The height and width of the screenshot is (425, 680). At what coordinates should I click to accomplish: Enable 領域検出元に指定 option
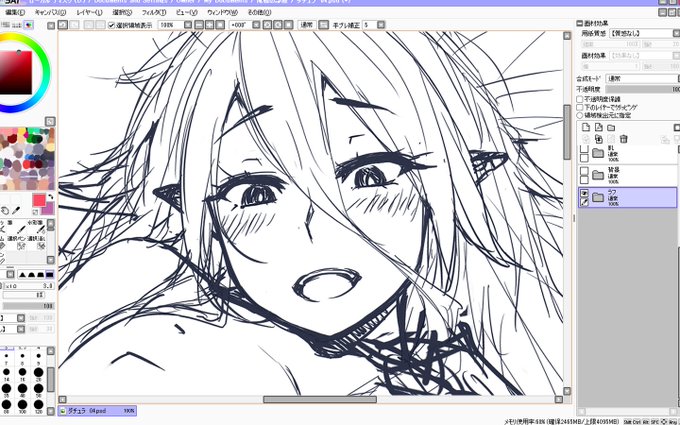coord(579,115)
